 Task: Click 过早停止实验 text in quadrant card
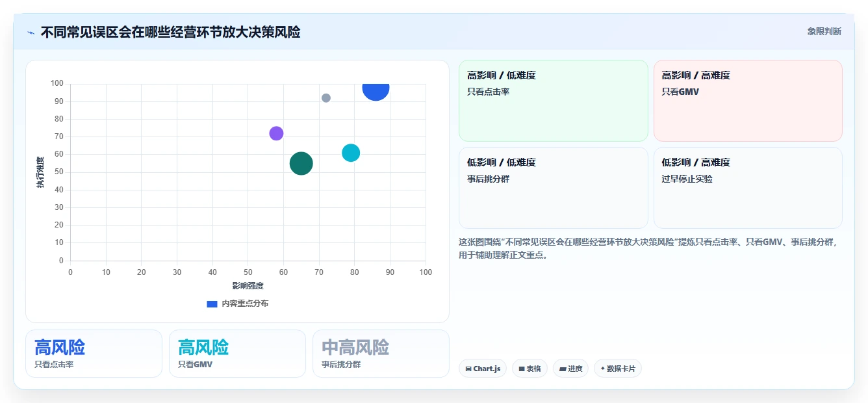point(687,179)
